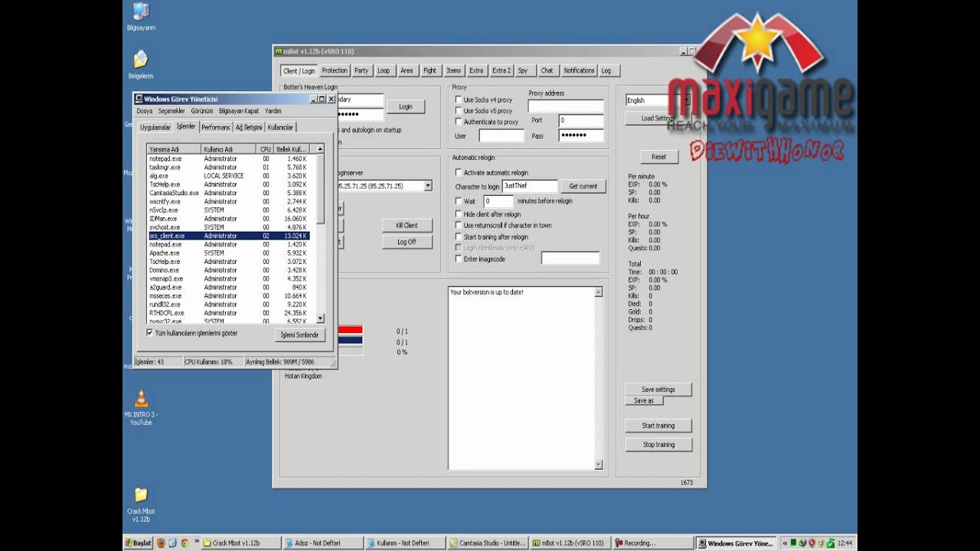Select IDMan.exe process row
The width and height of the screenshot is (980, 551).
(x=228, y=219)
